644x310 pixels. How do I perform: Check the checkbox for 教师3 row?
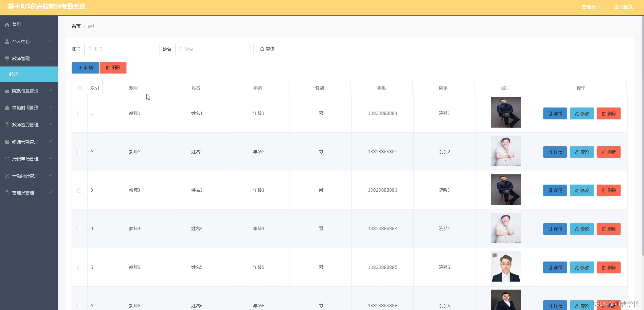click(80, 190)
